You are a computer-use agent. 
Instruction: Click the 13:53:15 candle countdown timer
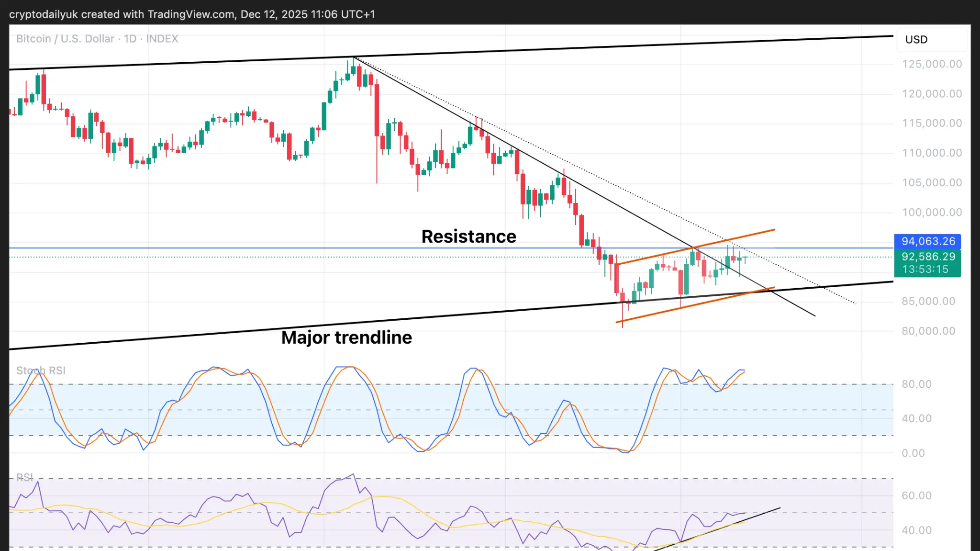click(925, 270)
